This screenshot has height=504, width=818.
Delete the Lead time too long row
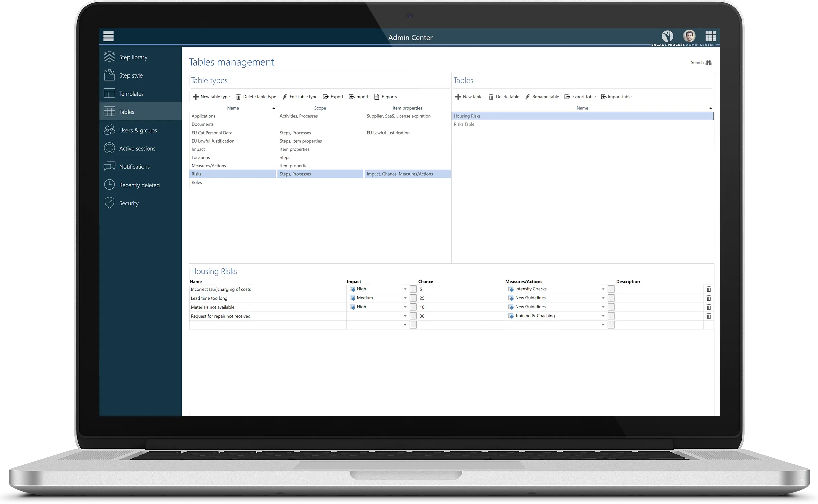click(x=708, y=298)
